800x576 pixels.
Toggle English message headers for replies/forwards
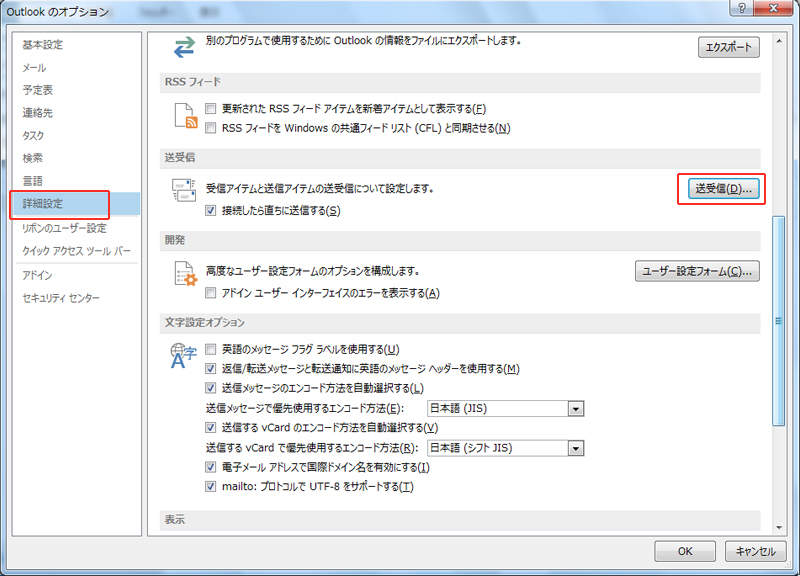pyautogui.click(x=211, y=368)
